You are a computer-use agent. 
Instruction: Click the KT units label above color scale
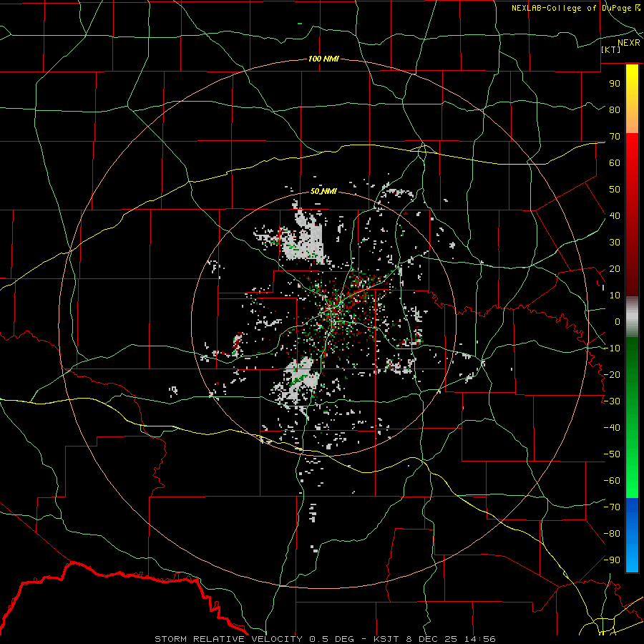coord(611,49)
